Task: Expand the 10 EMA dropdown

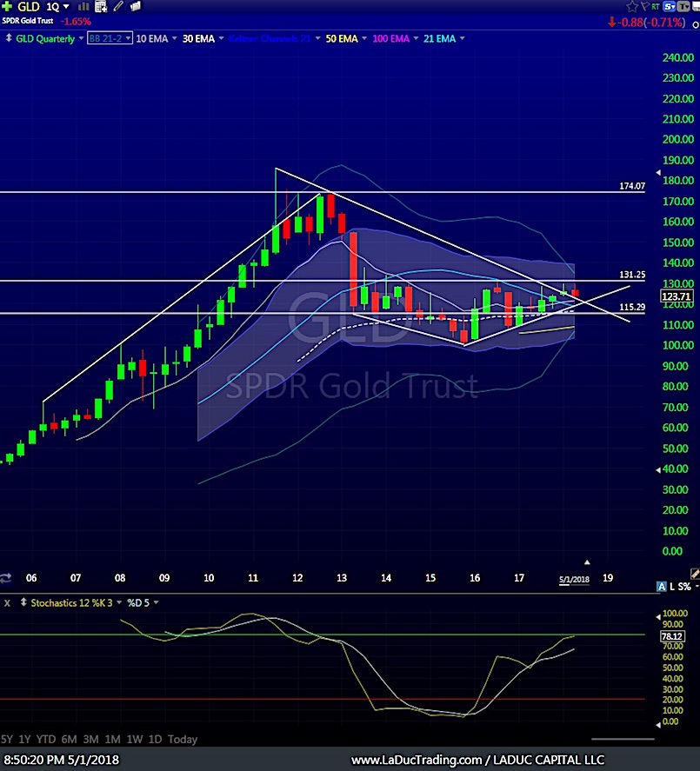Action: pos(174,38)
